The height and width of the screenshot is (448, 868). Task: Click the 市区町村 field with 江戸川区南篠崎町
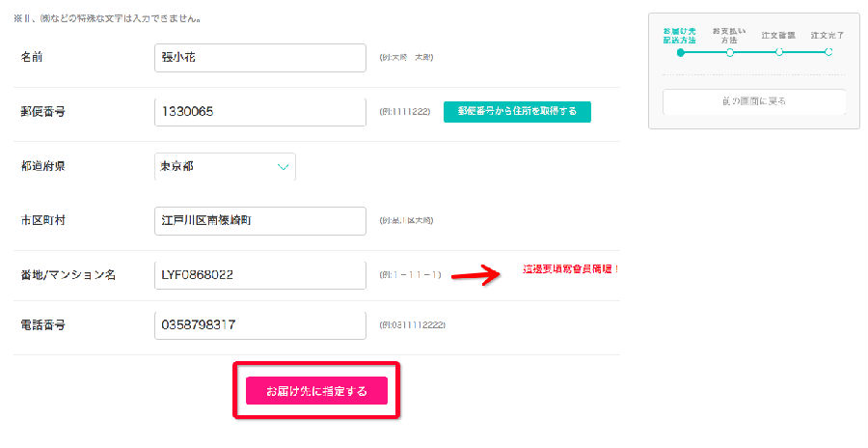(x=260, y=221)
